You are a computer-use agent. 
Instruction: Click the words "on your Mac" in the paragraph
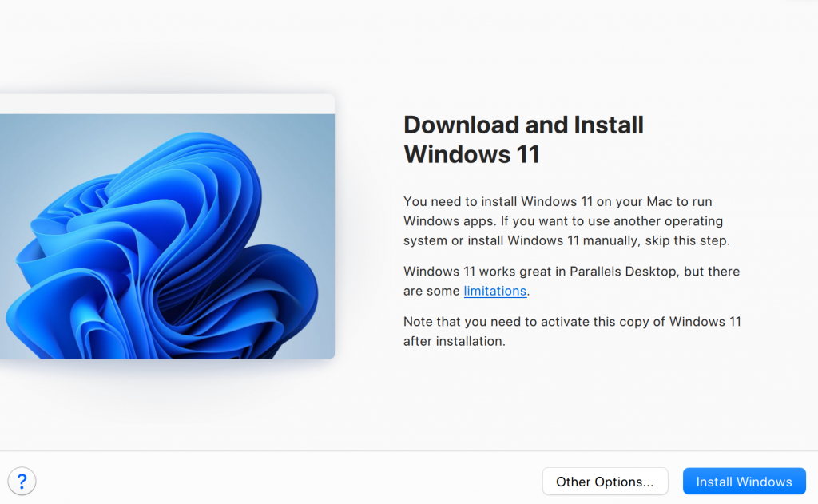pyautogui.click(x=644, y=201)
